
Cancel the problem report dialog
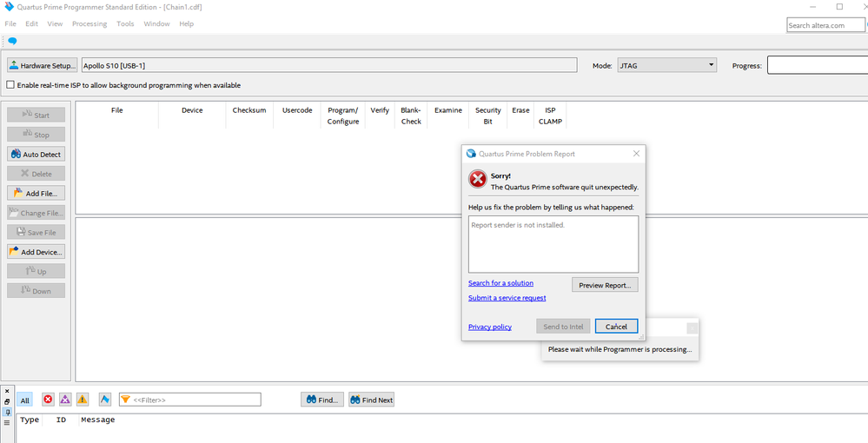tap(616, 326)
